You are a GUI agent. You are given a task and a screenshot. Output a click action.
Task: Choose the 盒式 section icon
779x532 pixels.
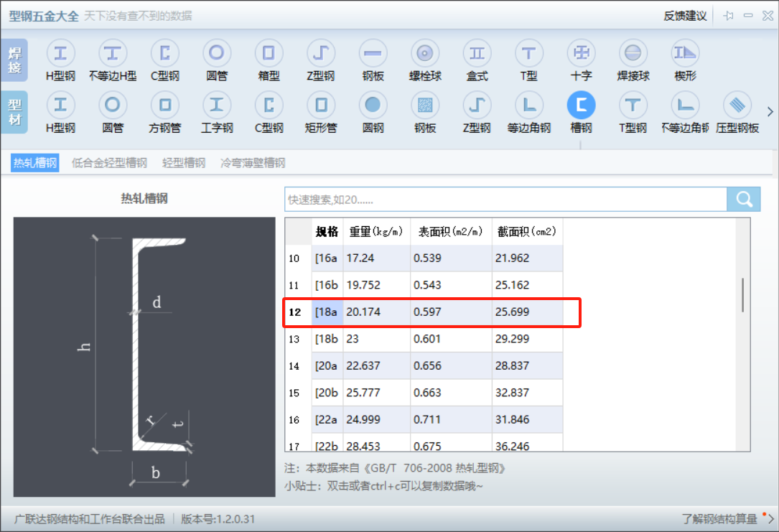coord(477,53)
